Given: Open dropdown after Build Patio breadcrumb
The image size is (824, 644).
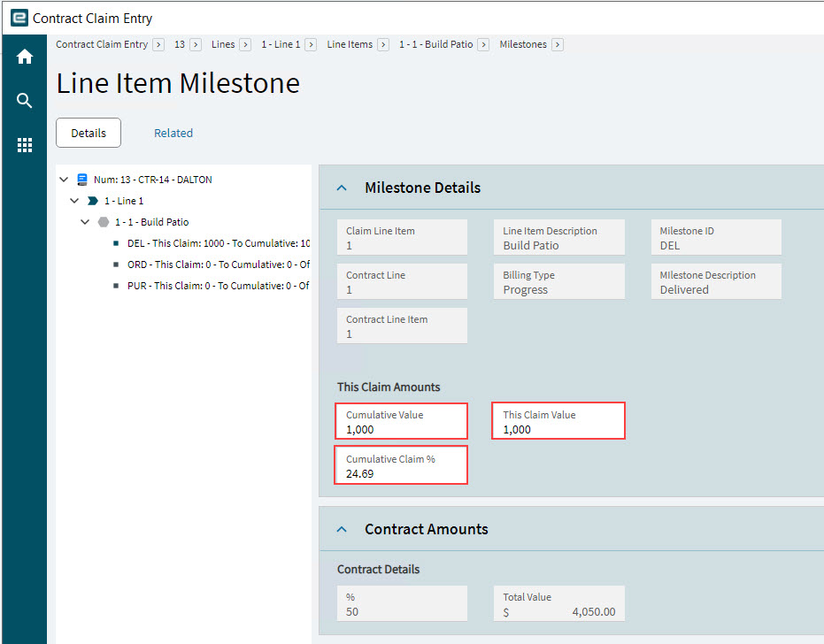Looking at the screenshot, I should pos(483,44).
